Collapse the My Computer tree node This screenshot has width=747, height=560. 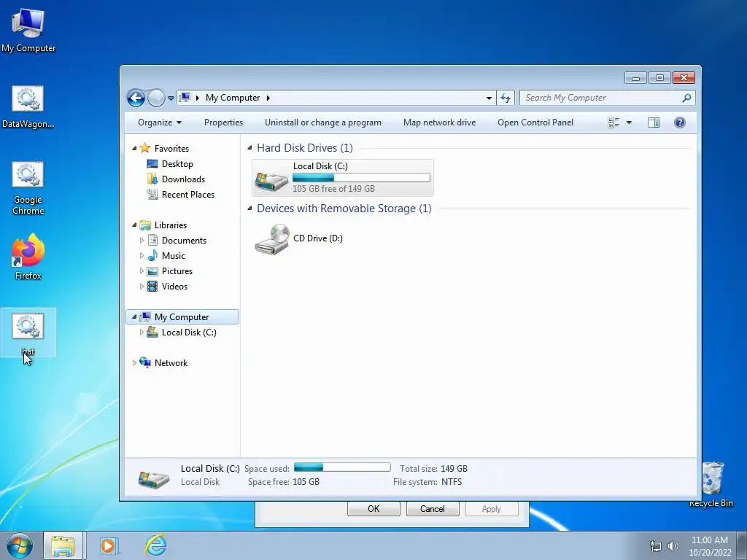pyautogui.click(x=134, y=316)
